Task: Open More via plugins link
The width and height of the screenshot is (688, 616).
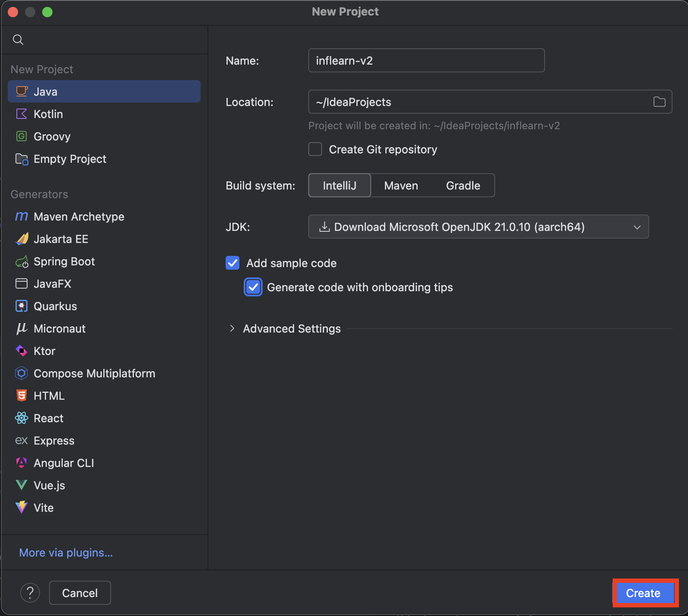Action: pyautogui.click(x=66, y=552)
